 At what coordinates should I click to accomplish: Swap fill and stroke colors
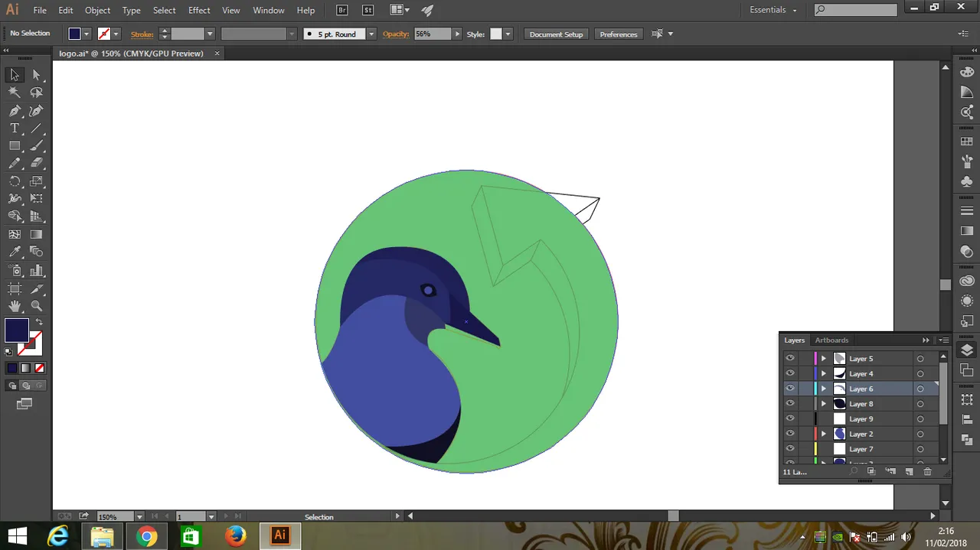click(39, 322)
